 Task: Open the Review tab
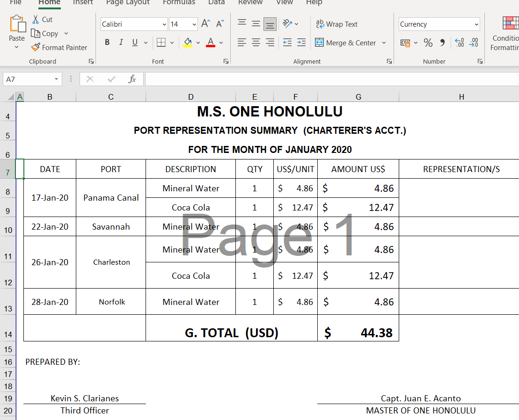click(x=250, y=2)
